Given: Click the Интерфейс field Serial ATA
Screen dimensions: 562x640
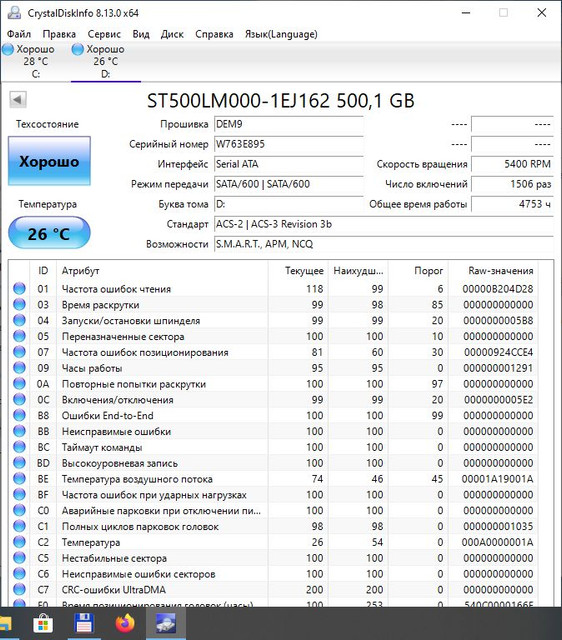Looking at the screenshot, I should click(289, 164).
